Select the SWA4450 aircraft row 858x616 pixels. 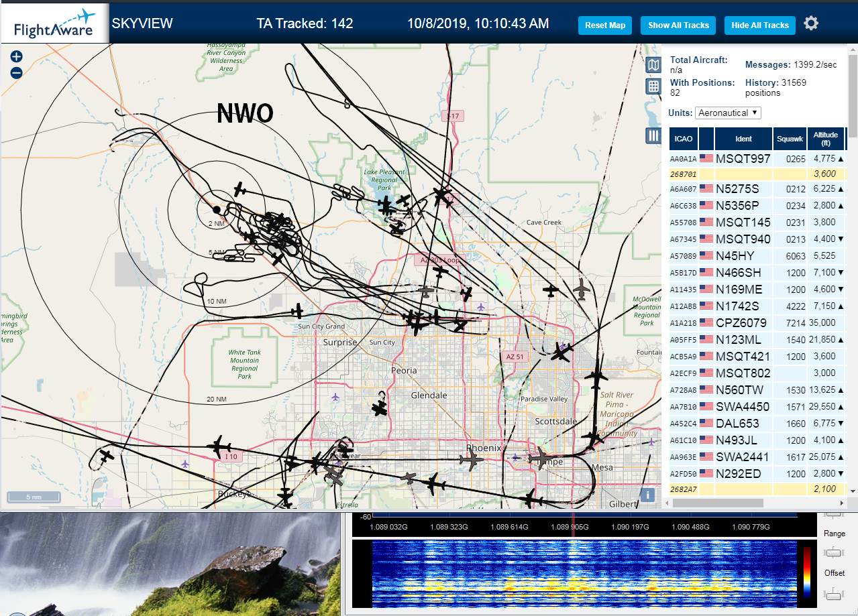click(758, 407)
